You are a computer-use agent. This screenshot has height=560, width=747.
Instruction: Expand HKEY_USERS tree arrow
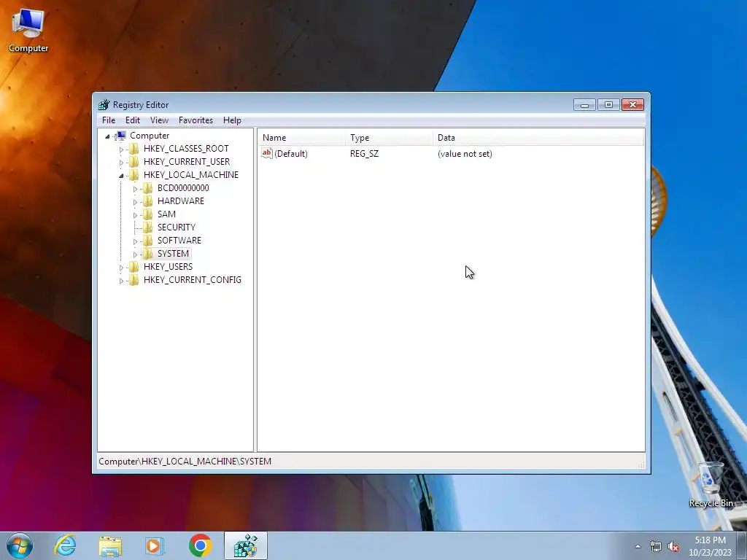pos(121,267)
